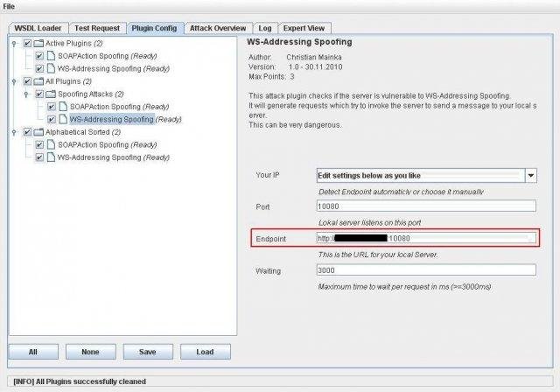Switch to the Test Request tab
Viewport: 560px width, 392px height.
(x=97, y=28)
